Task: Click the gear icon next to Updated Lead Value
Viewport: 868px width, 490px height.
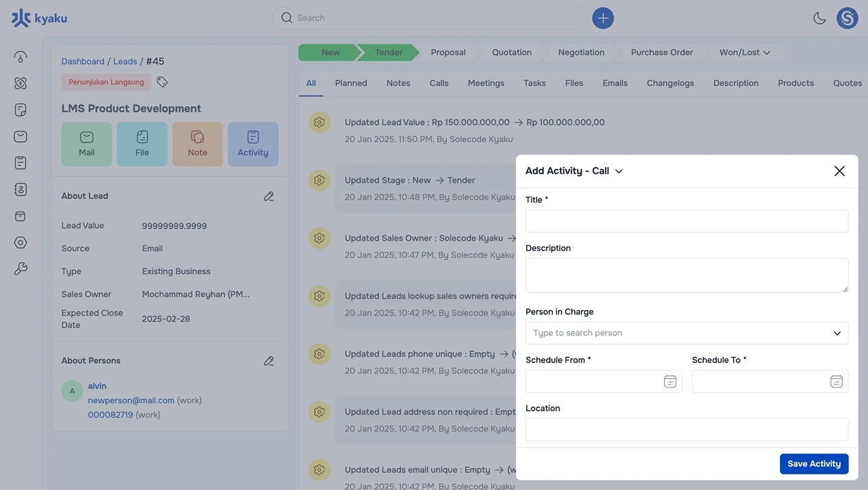Action: click(x=319, y=123)
